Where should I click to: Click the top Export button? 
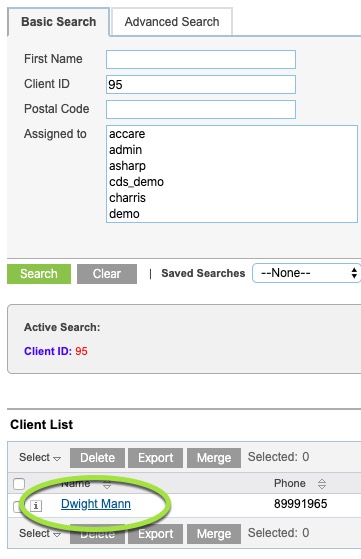tap(155, 458)
